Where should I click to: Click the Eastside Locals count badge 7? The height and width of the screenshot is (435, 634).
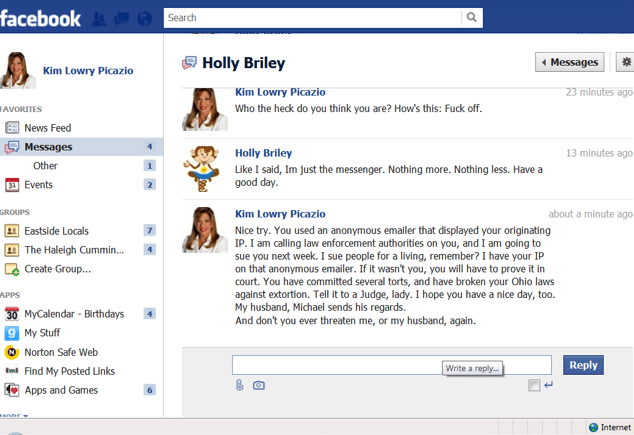click(x=150, y=230)
